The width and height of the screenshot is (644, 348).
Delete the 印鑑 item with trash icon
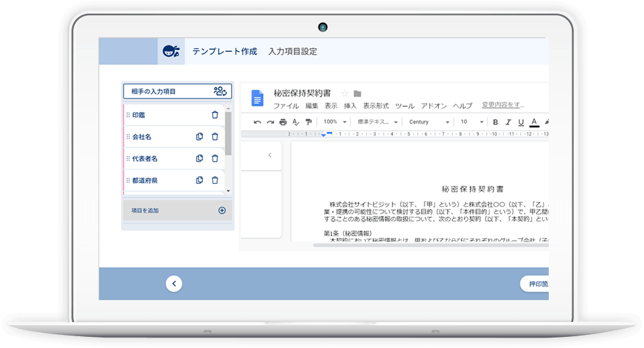215,115
